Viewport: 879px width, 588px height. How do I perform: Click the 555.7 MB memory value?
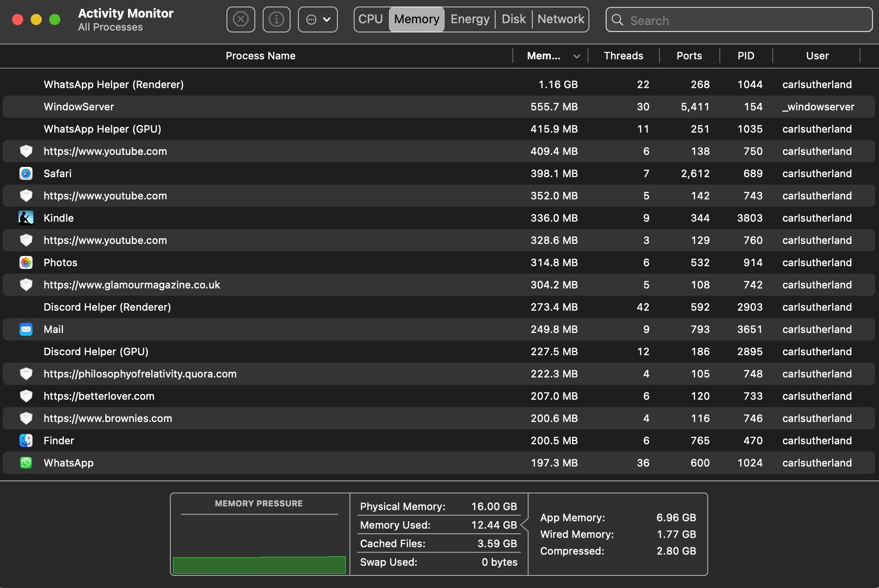(554, 107)
